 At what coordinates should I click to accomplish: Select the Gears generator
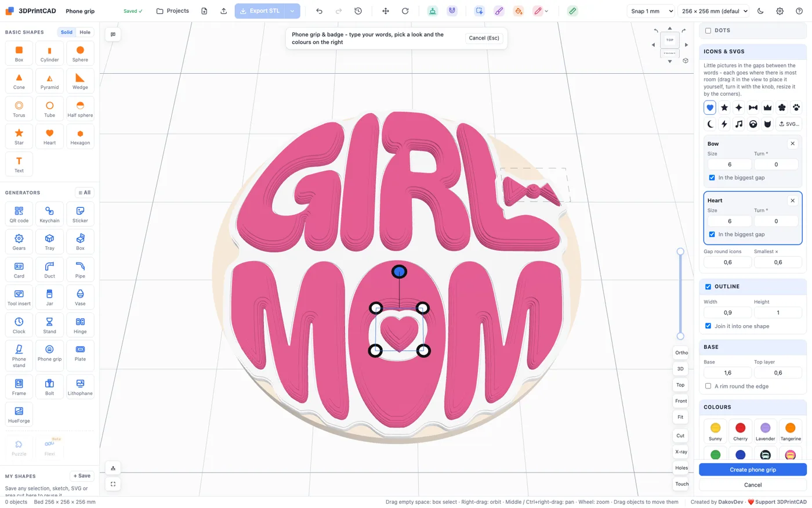click(x=19, y=242)
